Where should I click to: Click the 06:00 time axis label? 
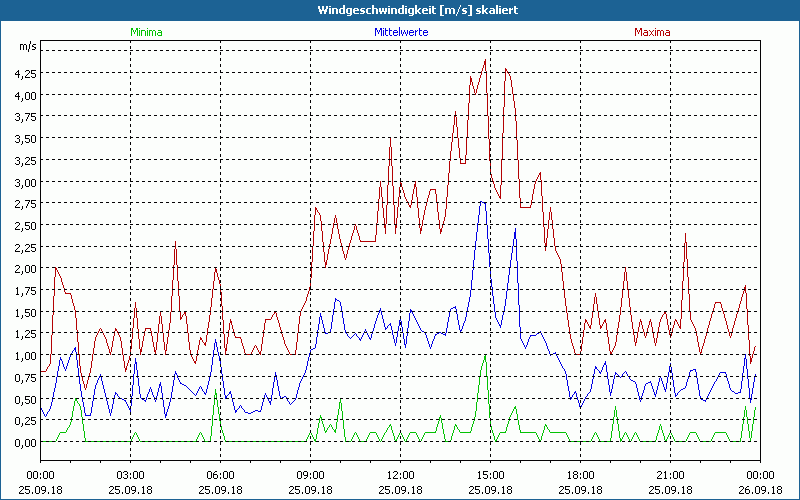[220, 476]
